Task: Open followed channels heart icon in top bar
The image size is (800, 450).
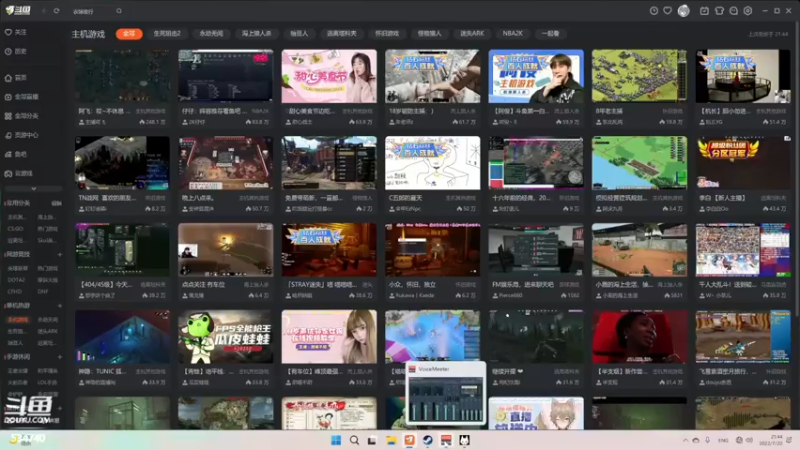Action: [667, 11]
